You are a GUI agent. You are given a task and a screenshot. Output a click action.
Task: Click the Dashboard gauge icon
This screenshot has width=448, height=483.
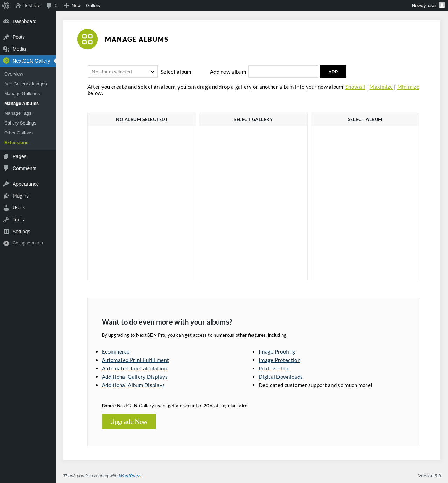point(6,21)
